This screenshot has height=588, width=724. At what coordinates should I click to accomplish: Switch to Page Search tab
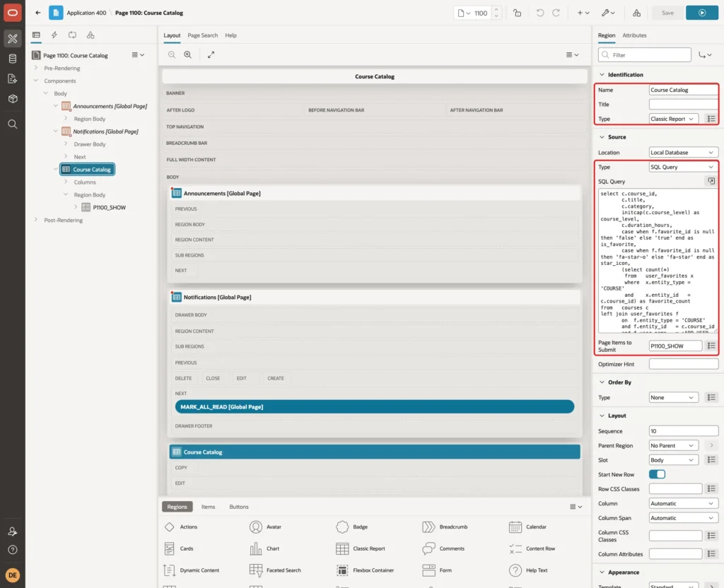pos(202,35)
